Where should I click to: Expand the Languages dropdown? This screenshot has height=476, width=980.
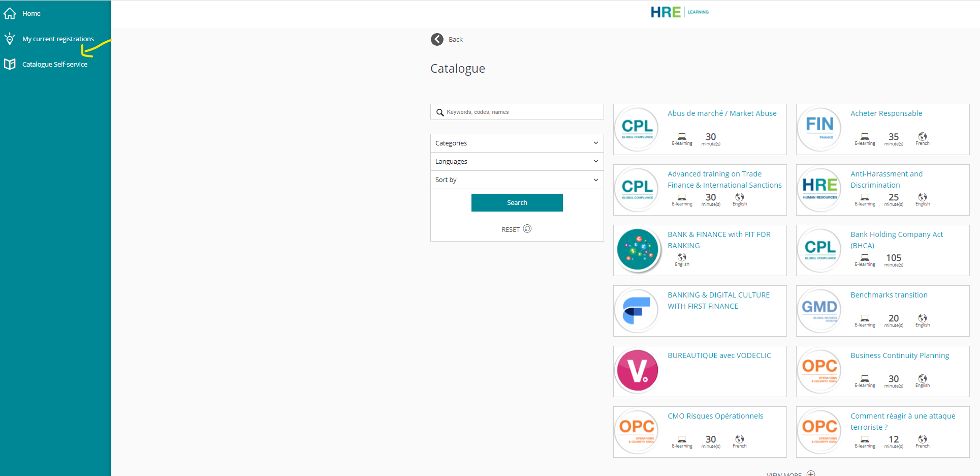[517, 162]
